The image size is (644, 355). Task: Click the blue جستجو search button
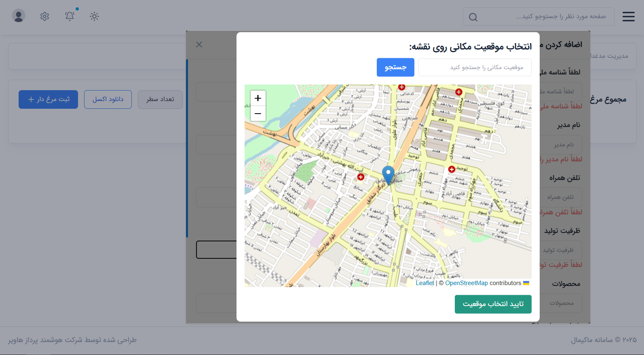point(395,67)
